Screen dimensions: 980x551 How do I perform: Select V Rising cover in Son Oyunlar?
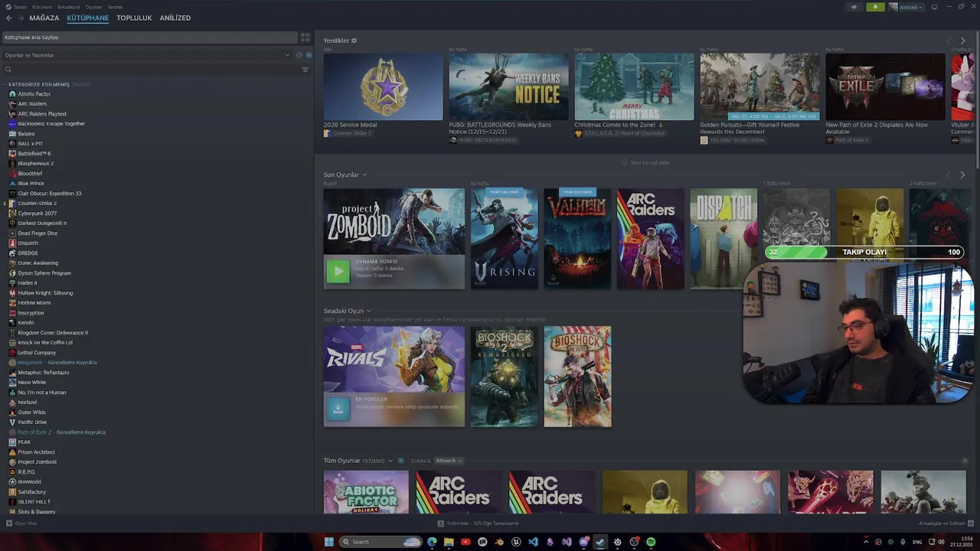504,239
